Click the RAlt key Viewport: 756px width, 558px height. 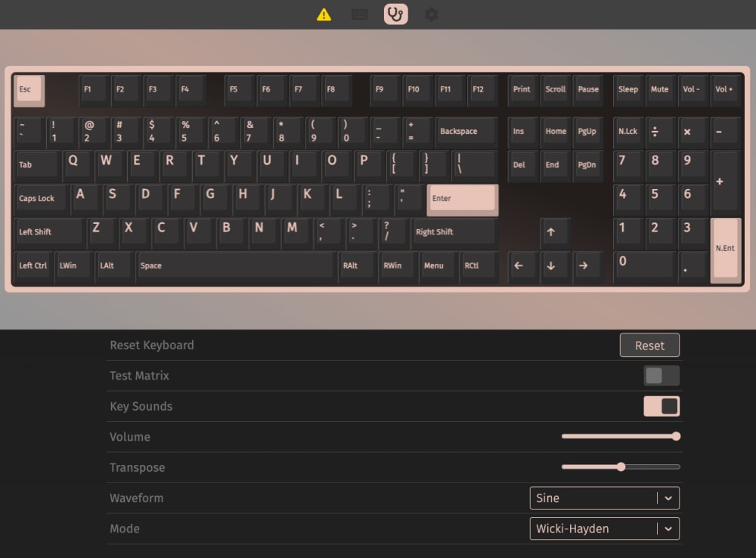[358, 267]
